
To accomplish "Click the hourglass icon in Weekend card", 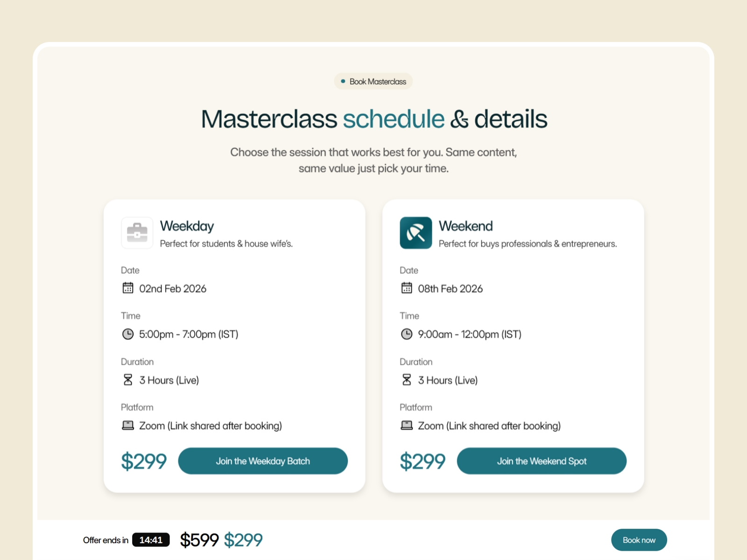I will [407, 380].
